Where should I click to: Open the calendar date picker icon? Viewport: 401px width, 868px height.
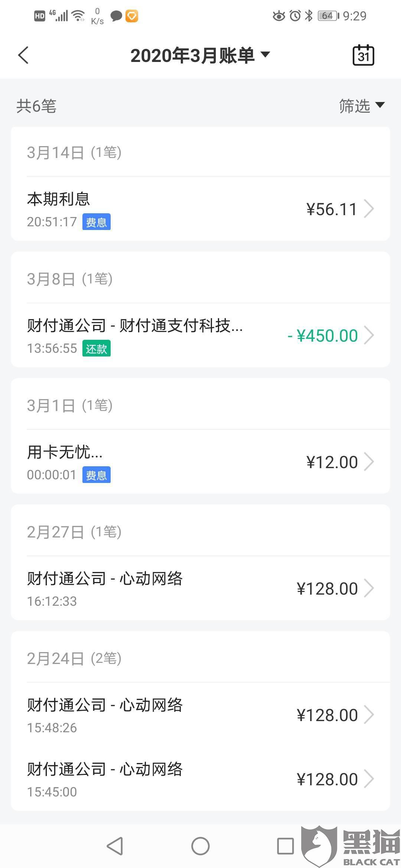tap(363, 56)
